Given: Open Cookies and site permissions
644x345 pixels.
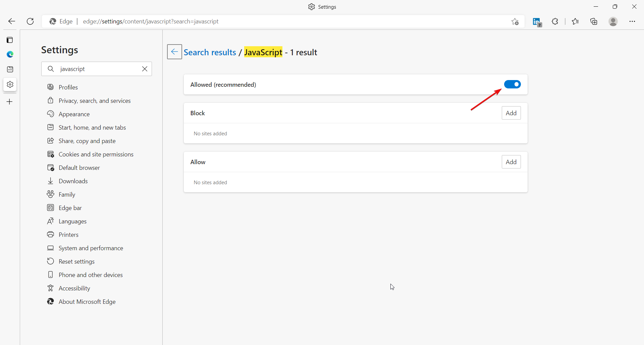Looking at the screenshot, I should [x=96, y=154].
